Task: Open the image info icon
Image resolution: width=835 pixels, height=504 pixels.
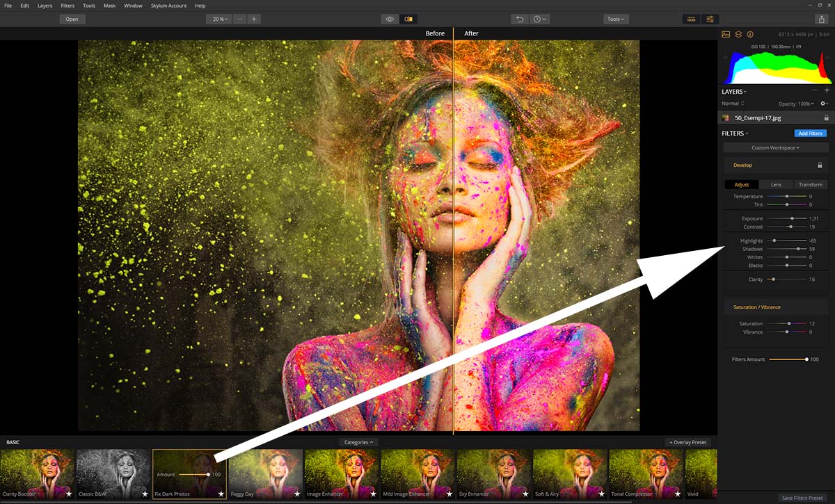Action: tap(750, 34)
